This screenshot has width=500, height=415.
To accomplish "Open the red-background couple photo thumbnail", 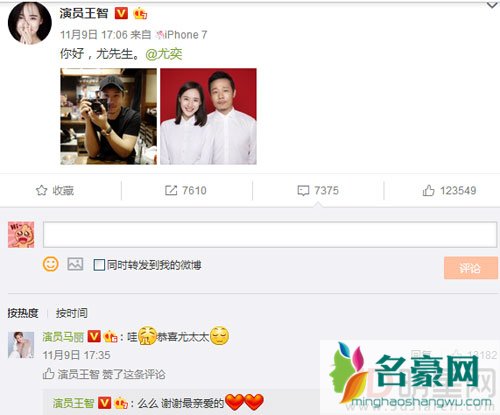I will pyautogui.click(x=208, y=116).
